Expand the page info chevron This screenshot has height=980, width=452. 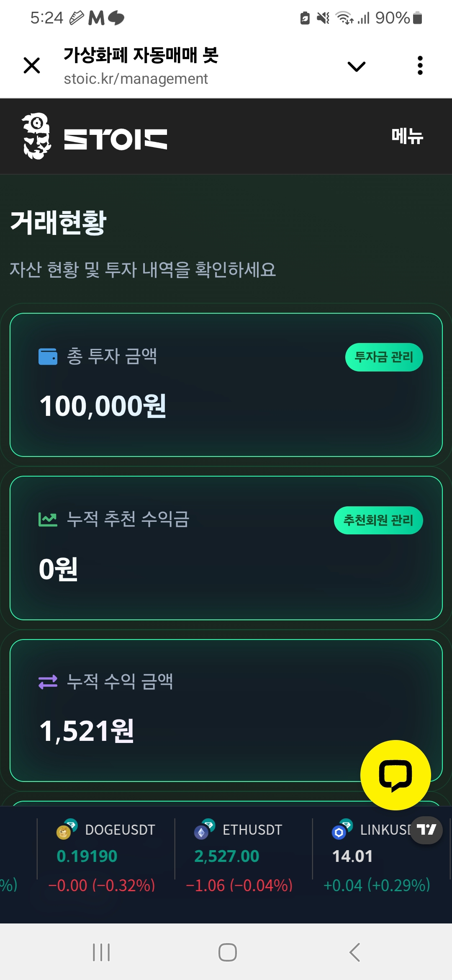(356, 66)
